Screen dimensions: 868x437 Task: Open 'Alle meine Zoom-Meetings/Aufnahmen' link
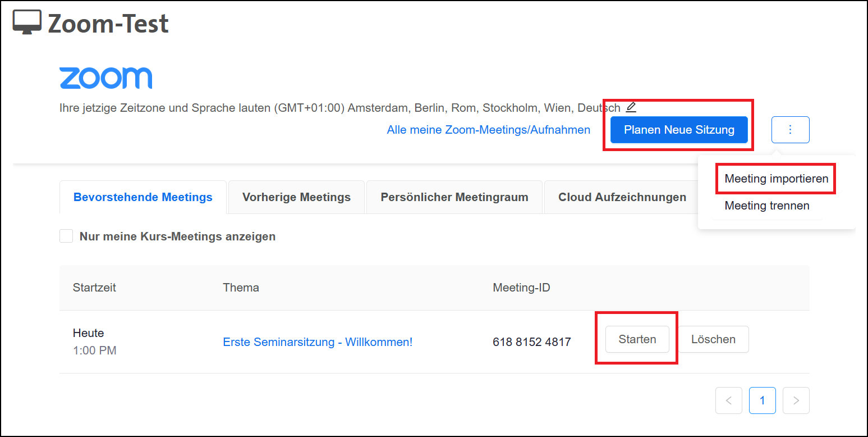(x=488, y=130)
